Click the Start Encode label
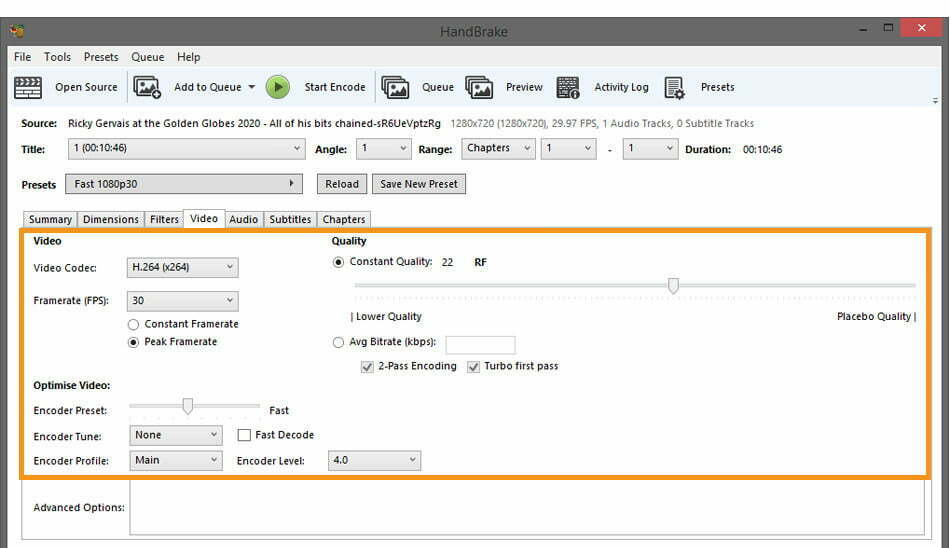The height and width of the screenshot is (548, 950). [335, 87]
